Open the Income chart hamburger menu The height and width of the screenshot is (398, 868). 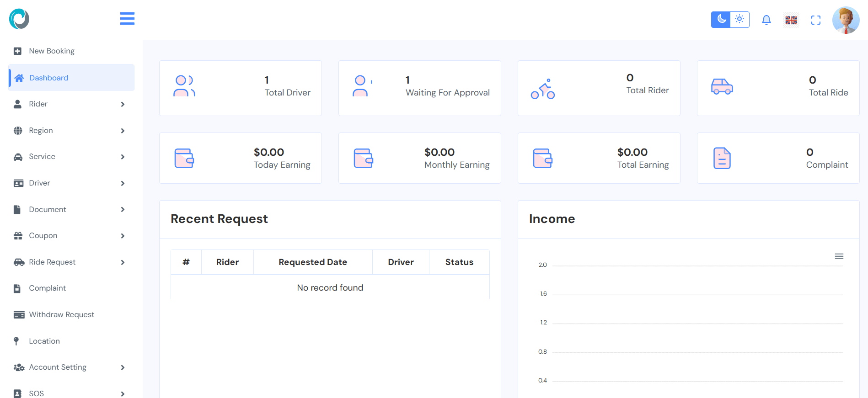839,256
